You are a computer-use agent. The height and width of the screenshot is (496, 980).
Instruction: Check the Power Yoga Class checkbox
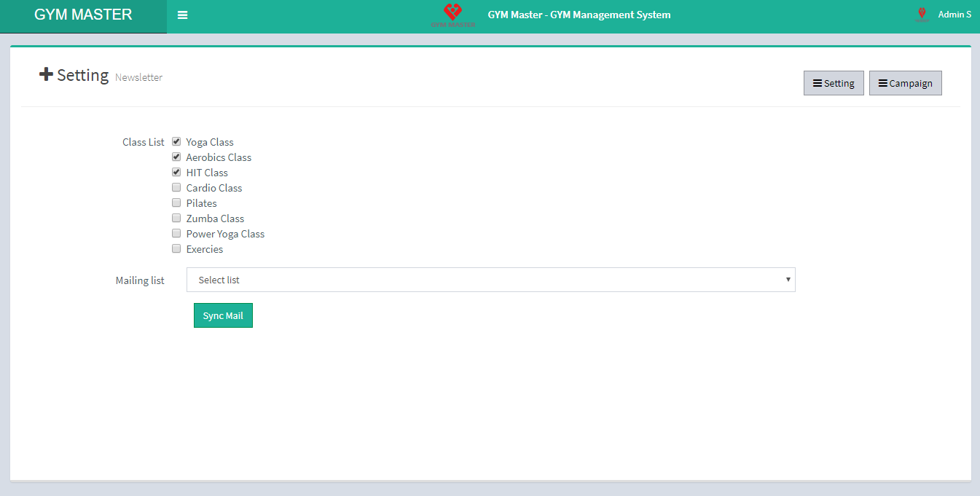point(176,233)
